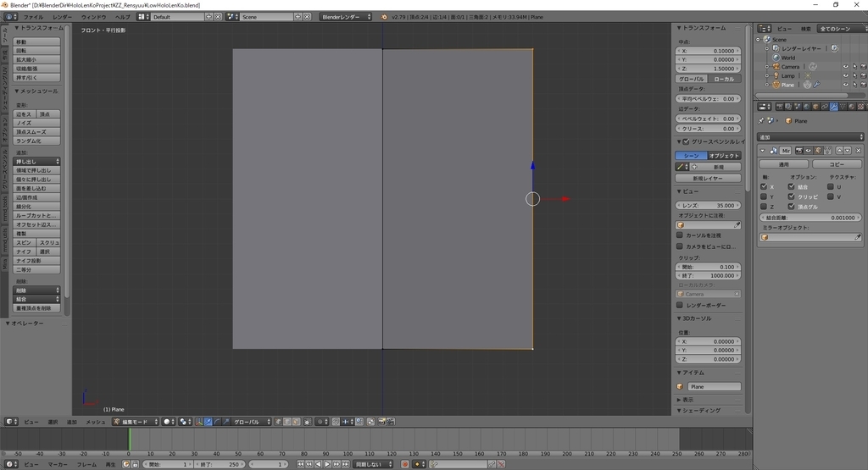Viewport: 868px width, 470px height.
Task: Open the 編集モード mode dropdown
Action: pyautogui.click(x=136, y=422)
